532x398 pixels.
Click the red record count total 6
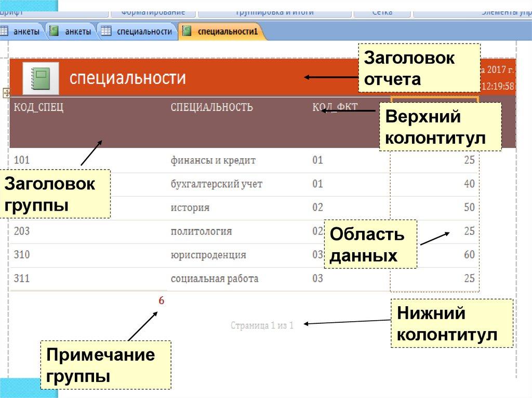161,301
